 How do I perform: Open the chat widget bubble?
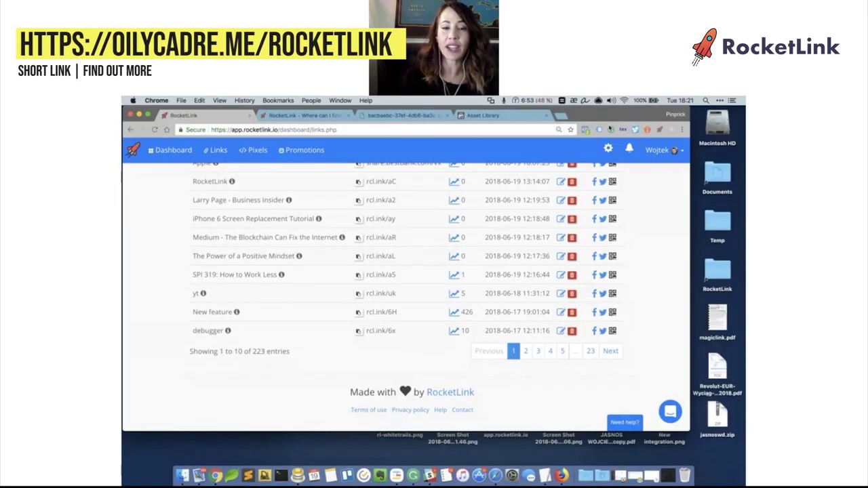click(670, 411)
